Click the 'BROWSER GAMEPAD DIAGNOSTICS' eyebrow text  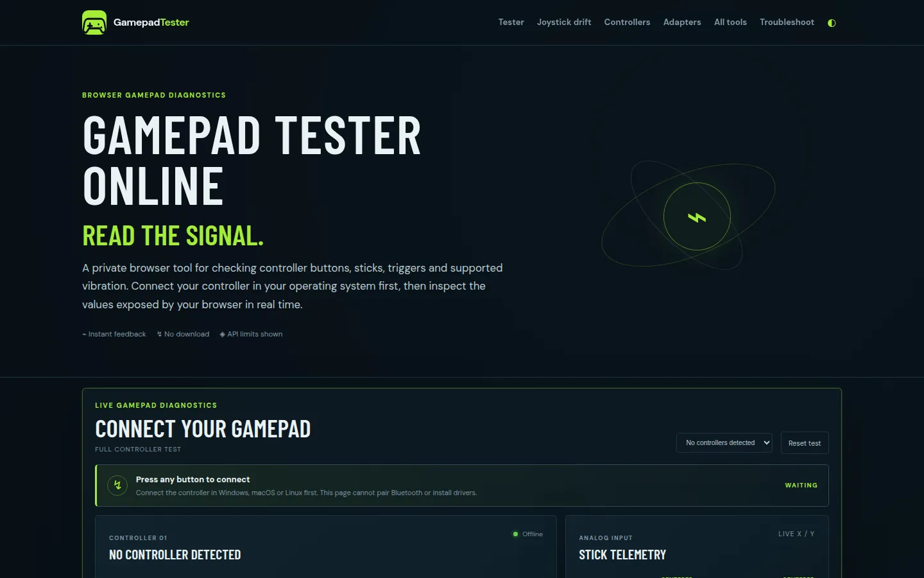(154, 95)
